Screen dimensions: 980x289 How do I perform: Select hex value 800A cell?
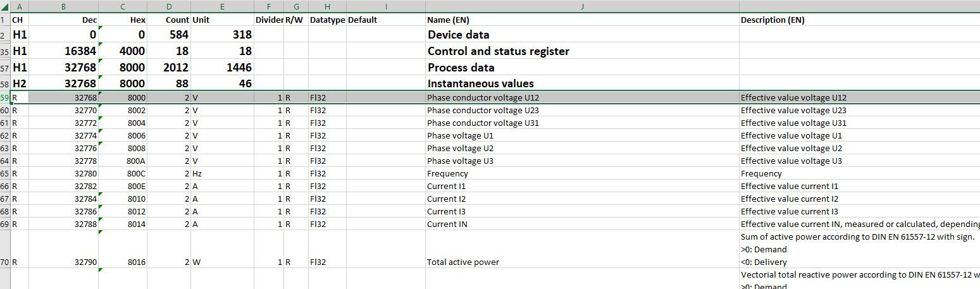pyautogui.click(x=136, y=161)
